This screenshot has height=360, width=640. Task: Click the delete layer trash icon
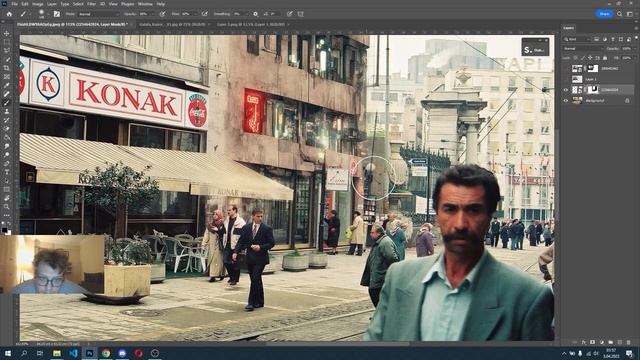(629, 342)
